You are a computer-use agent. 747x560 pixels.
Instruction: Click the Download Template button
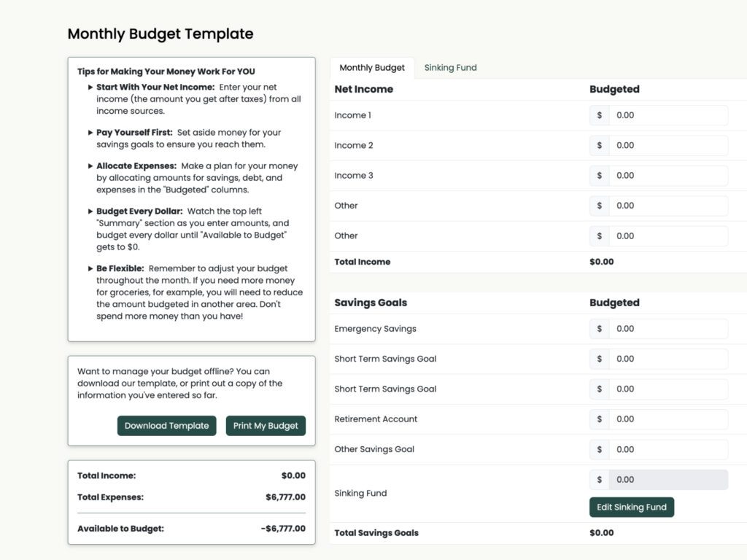coord(167,426)
